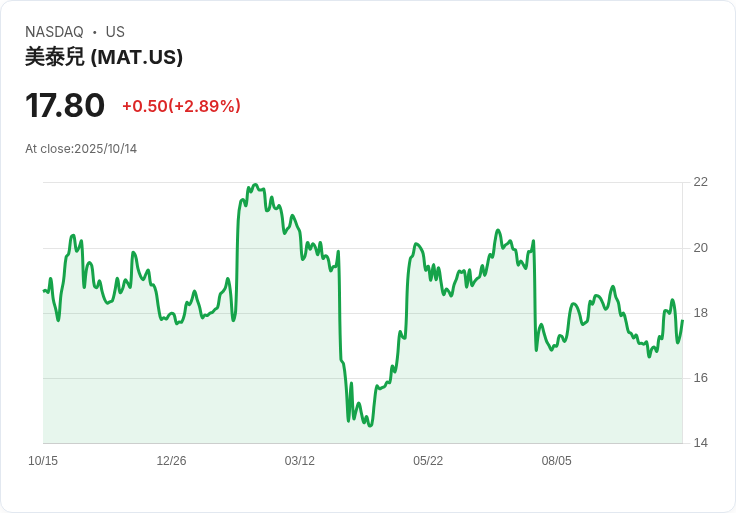This screenshot has height=513, width=736.
Task: Select the 05/22 date on the x-axis
Action: pos(428,461)
